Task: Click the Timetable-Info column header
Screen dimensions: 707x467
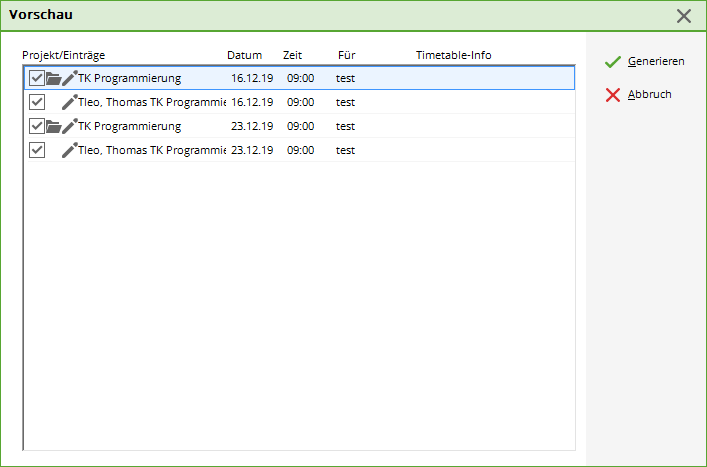Action: click(x=453, y=55)
